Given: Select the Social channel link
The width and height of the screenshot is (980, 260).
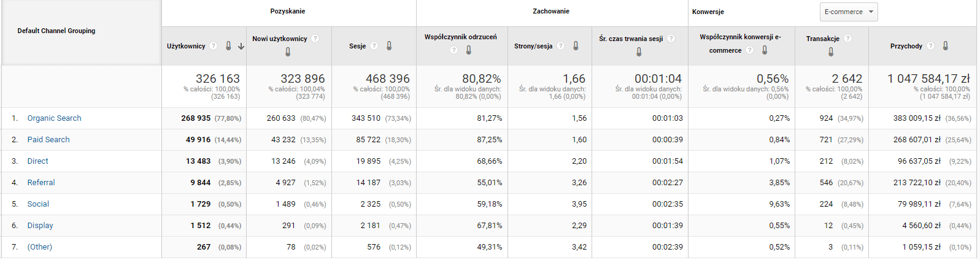Looking at the screenshot, I should point(38,204).
